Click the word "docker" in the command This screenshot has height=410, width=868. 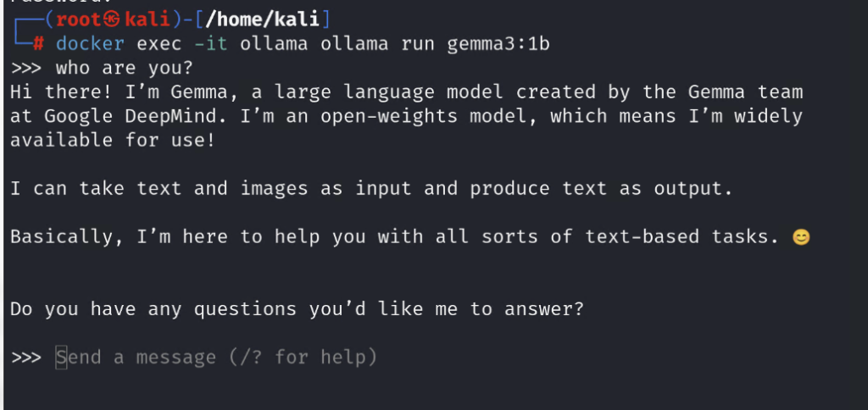(x=90, y=44)
